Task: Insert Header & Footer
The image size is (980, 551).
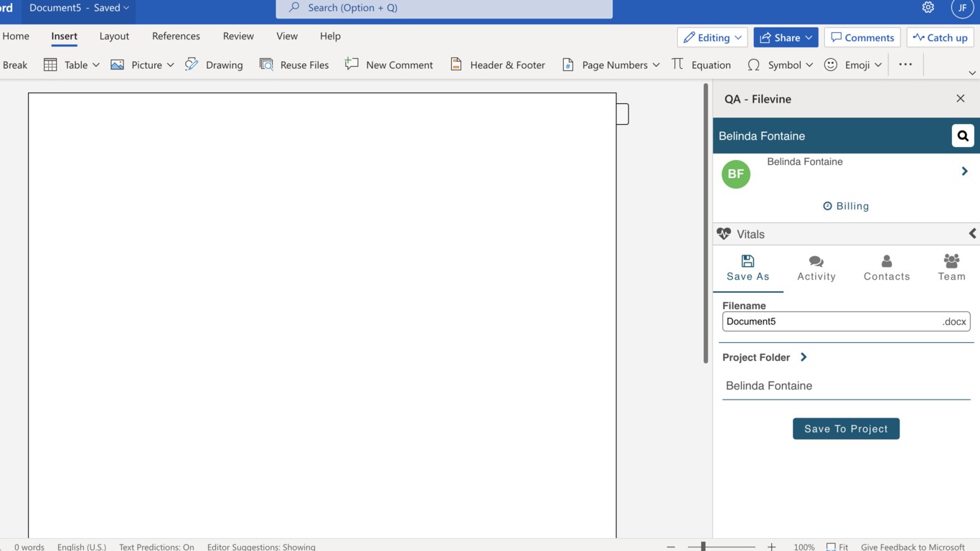Action: tap(497, 65)
